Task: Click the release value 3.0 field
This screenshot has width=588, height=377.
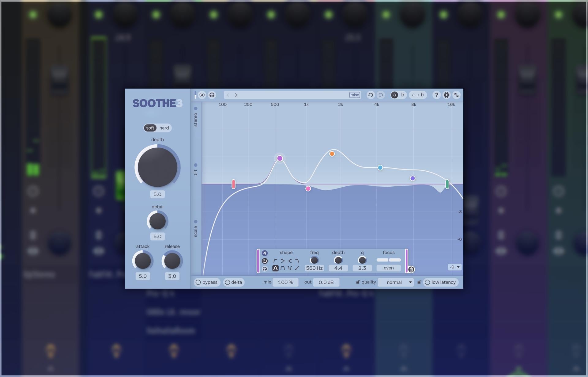Action: (x=172, y=276)
